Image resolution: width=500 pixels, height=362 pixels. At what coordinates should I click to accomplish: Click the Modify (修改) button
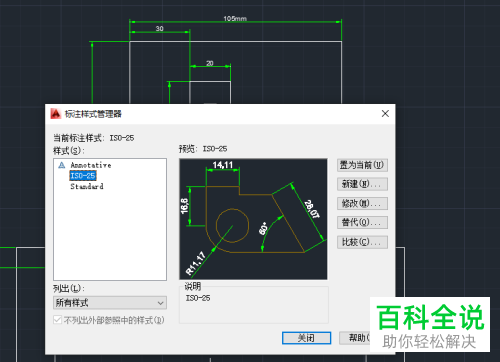(362, 203)
